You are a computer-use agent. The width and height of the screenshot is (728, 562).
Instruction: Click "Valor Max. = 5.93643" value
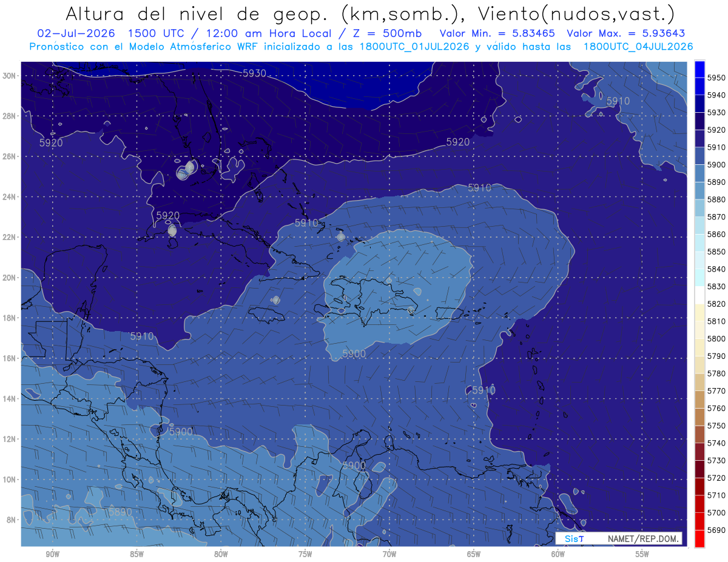pyautogui.click(x=625, y=33)
